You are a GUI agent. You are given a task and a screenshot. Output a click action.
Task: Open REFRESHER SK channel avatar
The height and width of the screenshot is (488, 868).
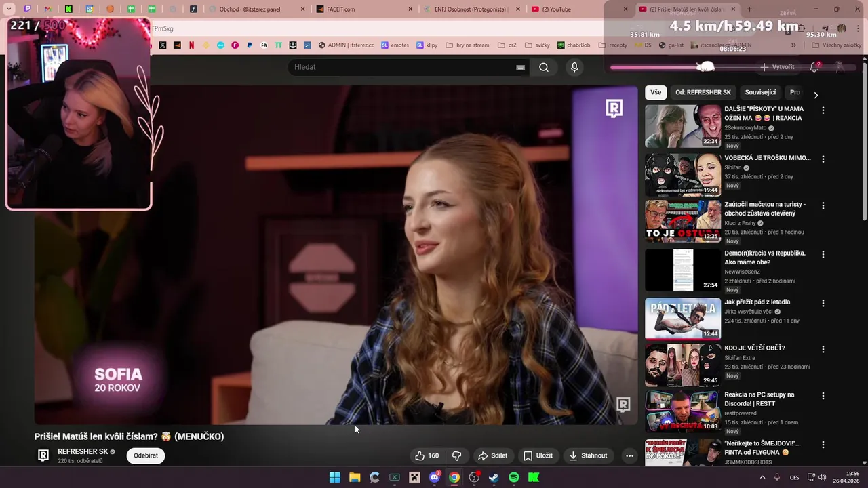[x=43, y=455]
